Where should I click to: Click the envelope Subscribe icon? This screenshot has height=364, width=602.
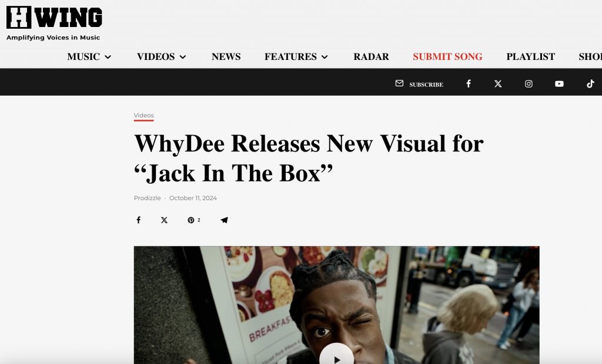coord(399,83)
